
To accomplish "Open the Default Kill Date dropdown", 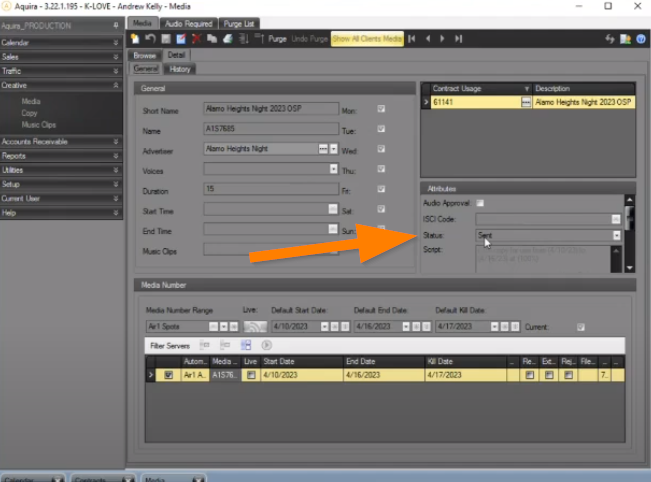I will coord(494,327).
